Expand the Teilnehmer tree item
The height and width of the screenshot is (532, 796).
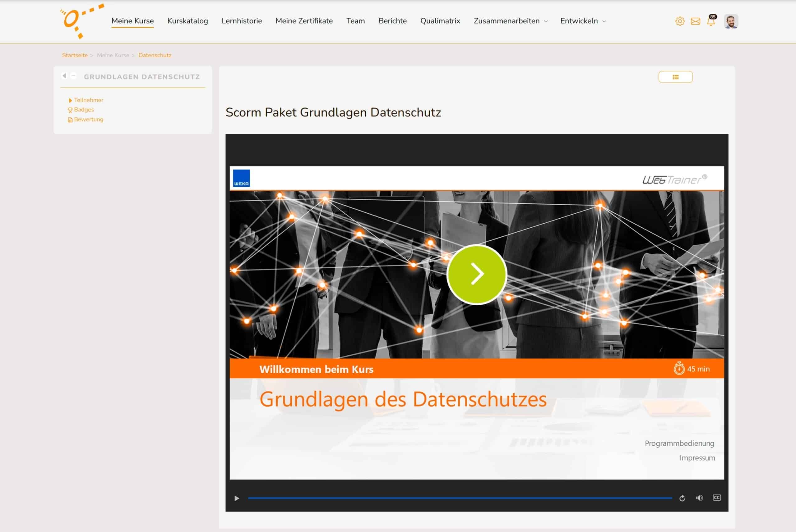[70, 100]
